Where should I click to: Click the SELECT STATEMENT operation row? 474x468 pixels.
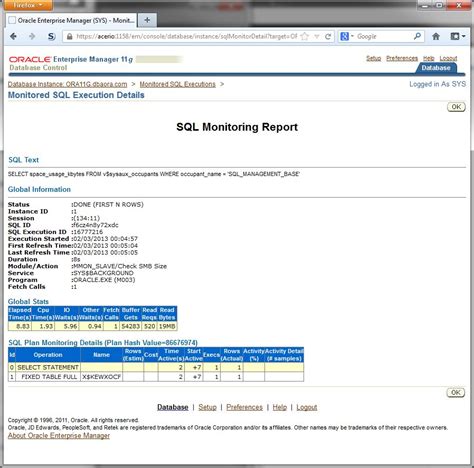pos(156,367)
